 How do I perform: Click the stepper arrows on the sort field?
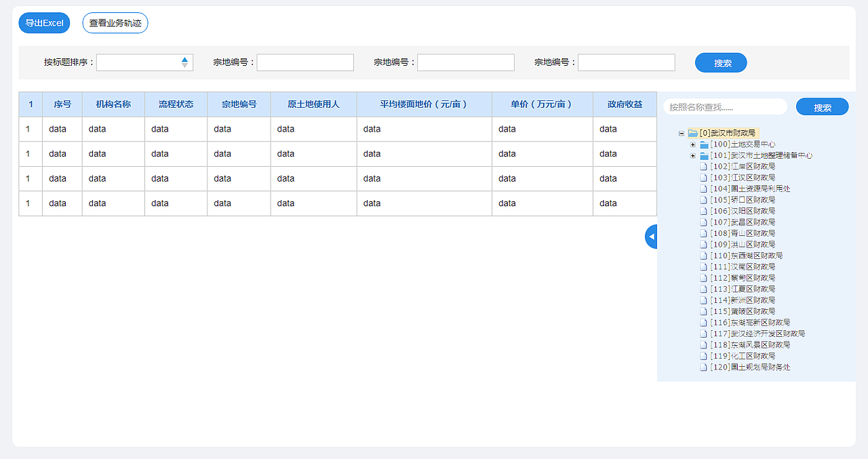tap(184, 62)
